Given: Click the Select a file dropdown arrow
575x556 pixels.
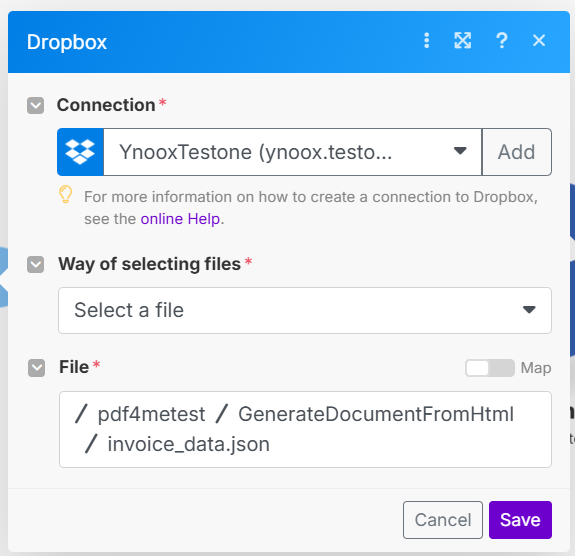Looking at the screenshot, I should [x=529, y=310].
